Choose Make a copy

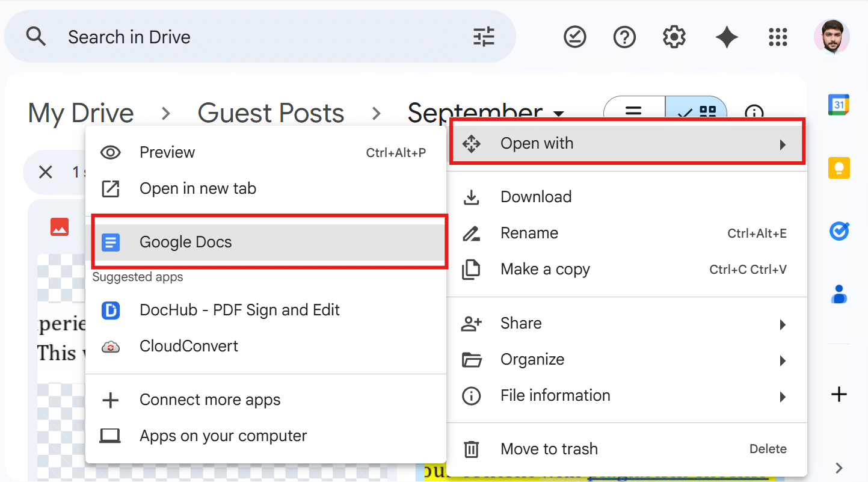pos(627,269)
